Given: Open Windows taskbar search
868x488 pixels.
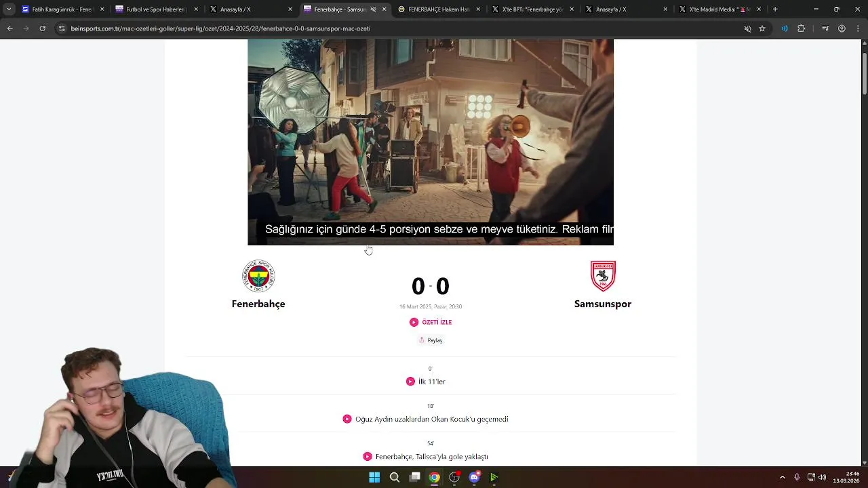Looking at the screenshot, I should click(x=394, y=477).
